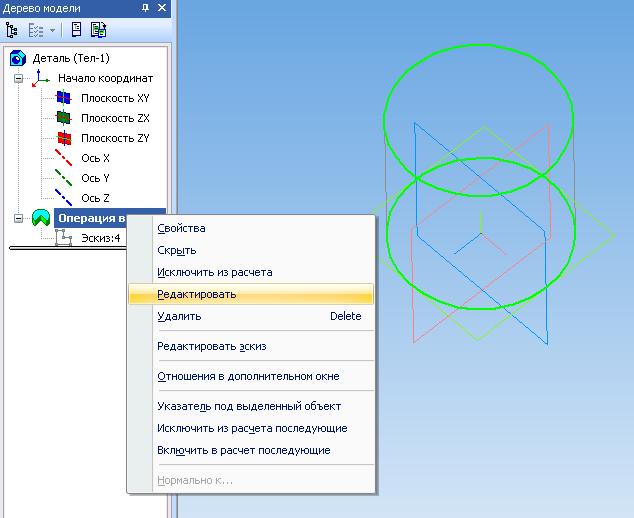This screenshot has height=518, width=634.
Task: Click the green Плоскость ZX plane icon
Action: point(63,118)
